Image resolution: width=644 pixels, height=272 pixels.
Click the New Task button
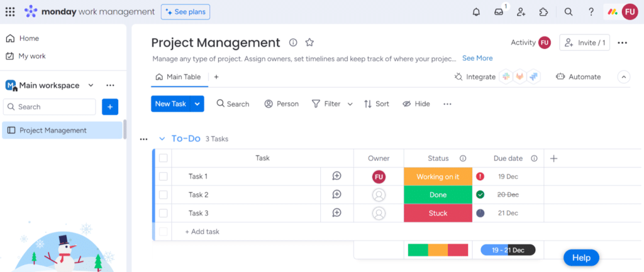[x=171, y=104]
